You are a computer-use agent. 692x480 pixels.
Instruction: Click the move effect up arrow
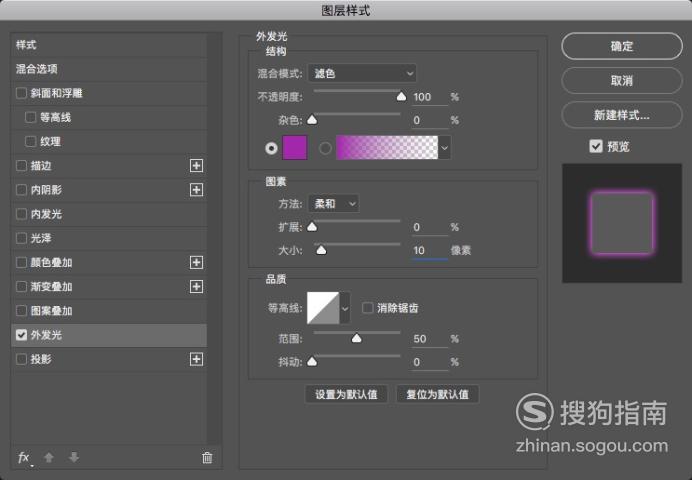pyautogui.click(x=49, y=458)
